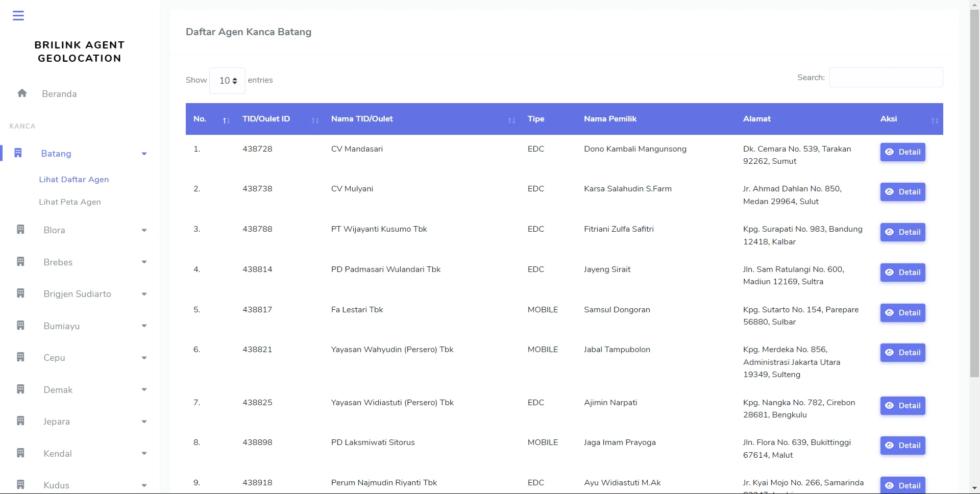Screen dimensions: 980x494
Task: Open Lihat Peta Agen submenu item
Action: (x=70, y=202)
